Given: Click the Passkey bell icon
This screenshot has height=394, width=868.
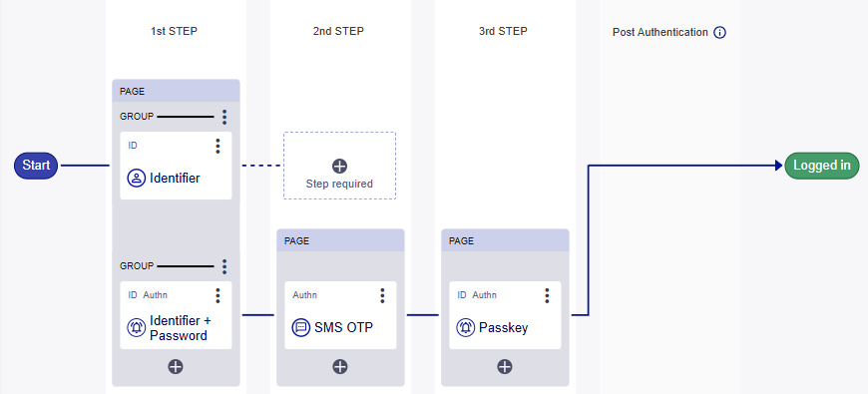Looking at the screenshot, I should pos(466,327).
